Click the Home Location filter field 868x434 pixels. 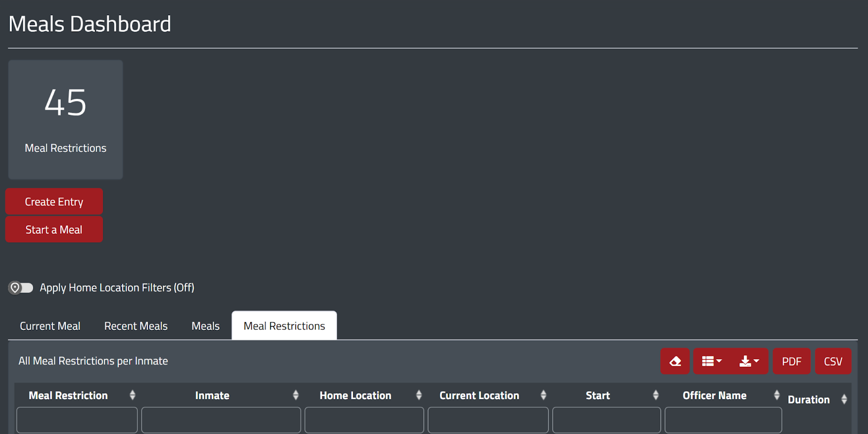[x=364, y=420]
